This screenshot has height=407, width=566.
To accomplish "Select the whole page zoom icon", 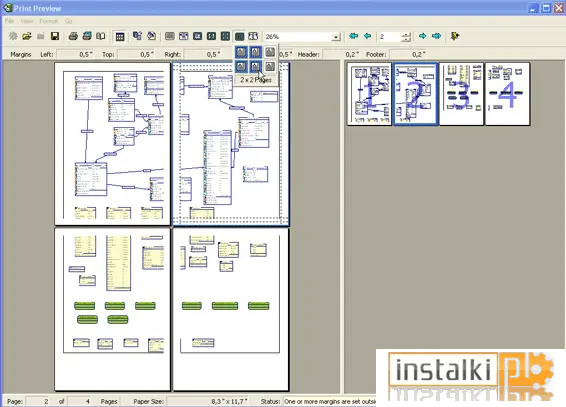I will click(x=197, y=36).
